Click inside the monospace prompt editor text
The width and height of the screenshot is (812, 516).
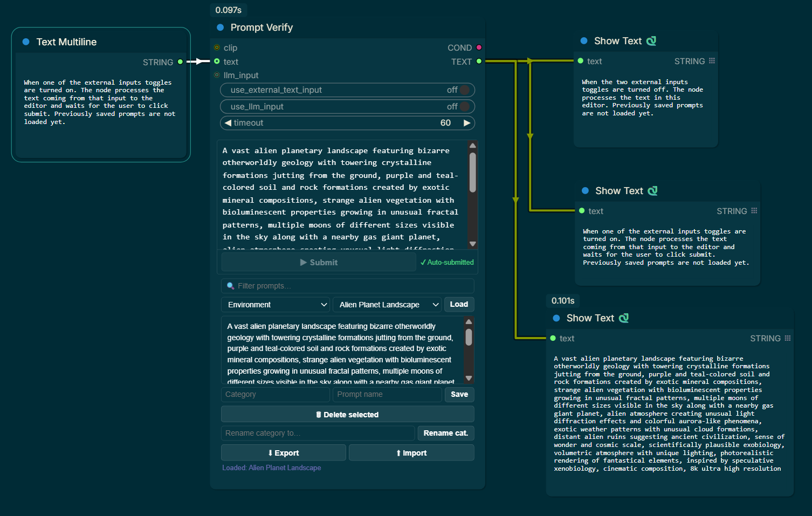(x=342, y=195)
